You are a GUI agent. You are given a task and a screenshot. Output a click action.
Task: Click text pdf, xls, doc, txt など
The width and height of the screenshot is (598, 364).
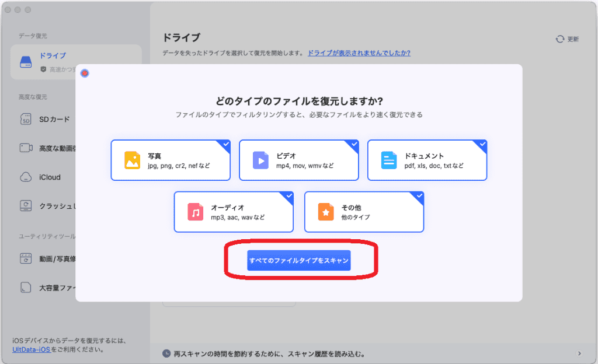click(434, 166)
